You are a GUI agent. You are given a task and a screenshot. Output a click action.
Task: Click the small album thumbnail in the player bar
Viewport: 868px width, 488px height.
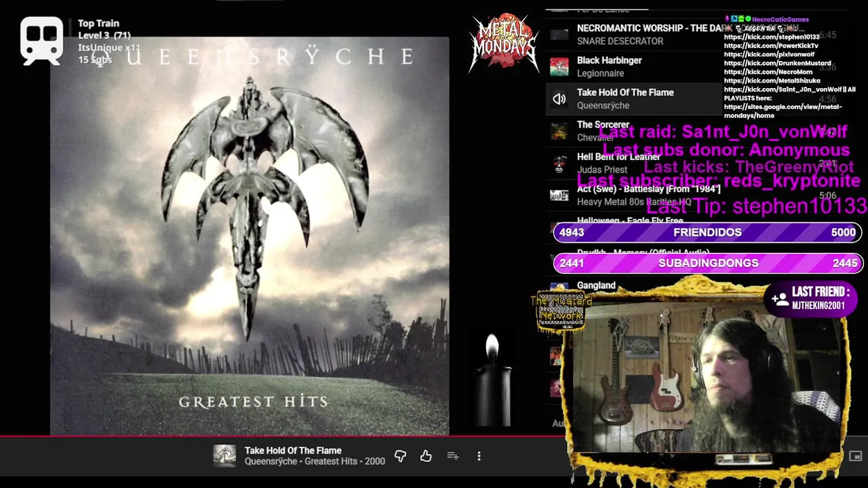224,456
